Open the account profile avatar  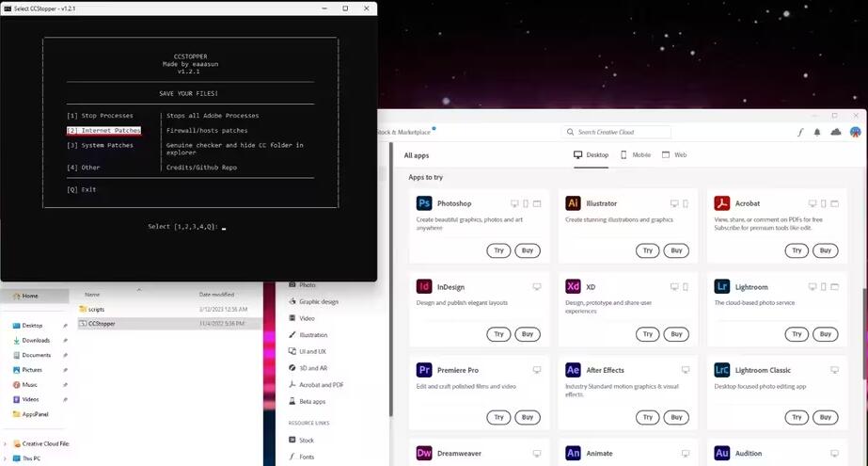pyautogui.click(x=856, y=132)
